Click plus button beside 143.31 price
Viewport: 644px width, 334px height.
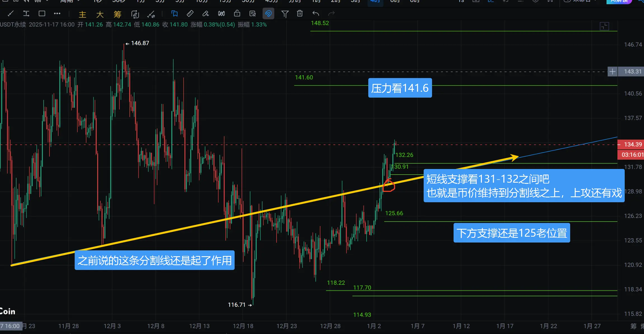(612, 72)
